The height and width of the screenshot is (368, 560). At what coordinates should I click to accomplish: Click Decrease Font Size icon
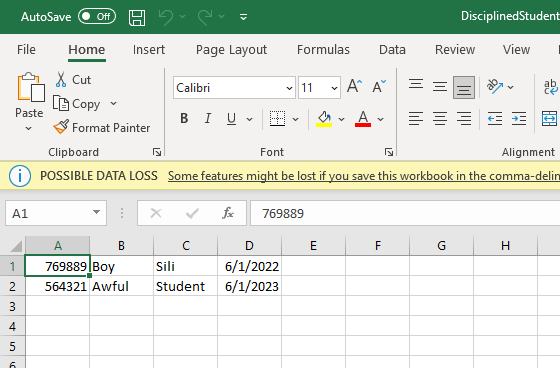[379, 86]
